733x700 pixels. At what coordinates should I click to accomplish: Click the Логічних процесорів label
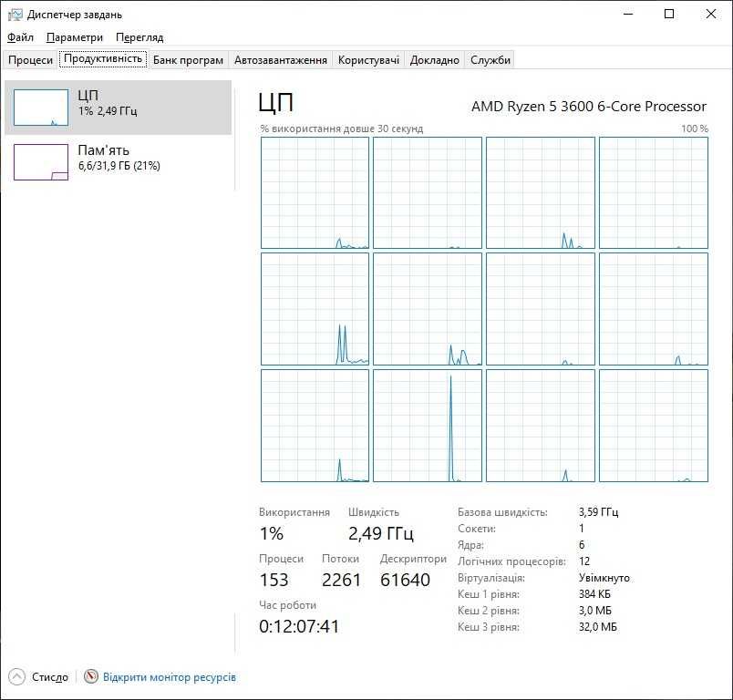(511, 561)
